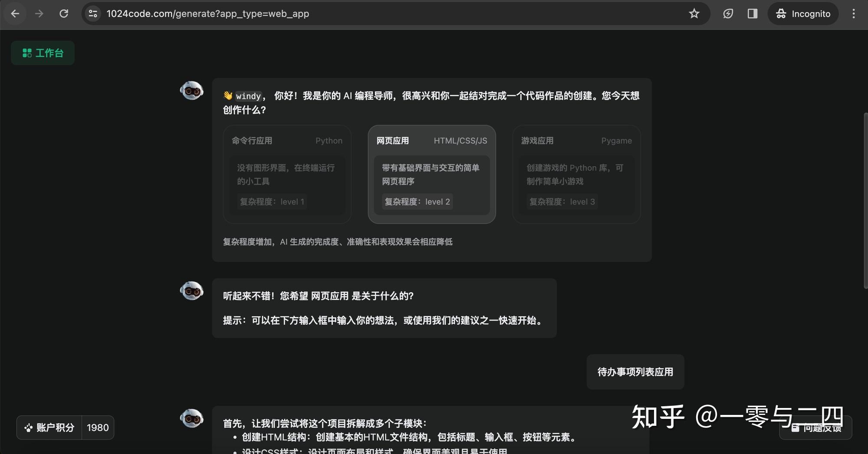Click the 待办事项列表应用 message bubble

pyautogui.click(x=635, y=372)
